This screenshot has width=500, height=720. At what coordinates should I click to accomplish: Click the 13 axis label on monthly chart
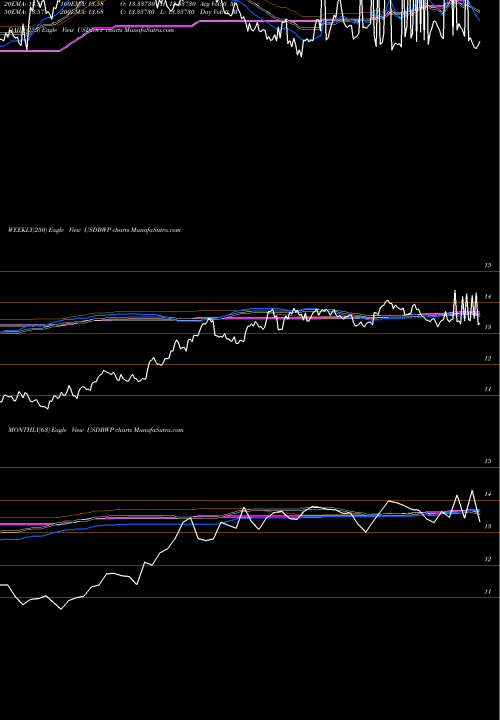pyautogui.click(x=488, y=527)
